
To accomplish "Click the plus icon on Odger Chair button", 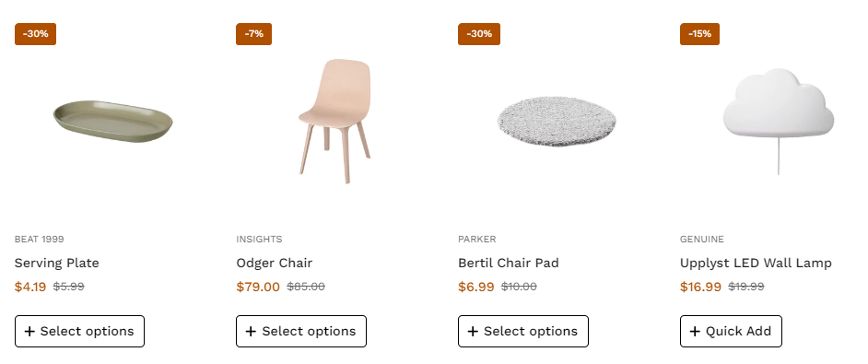I will [251, 332].
